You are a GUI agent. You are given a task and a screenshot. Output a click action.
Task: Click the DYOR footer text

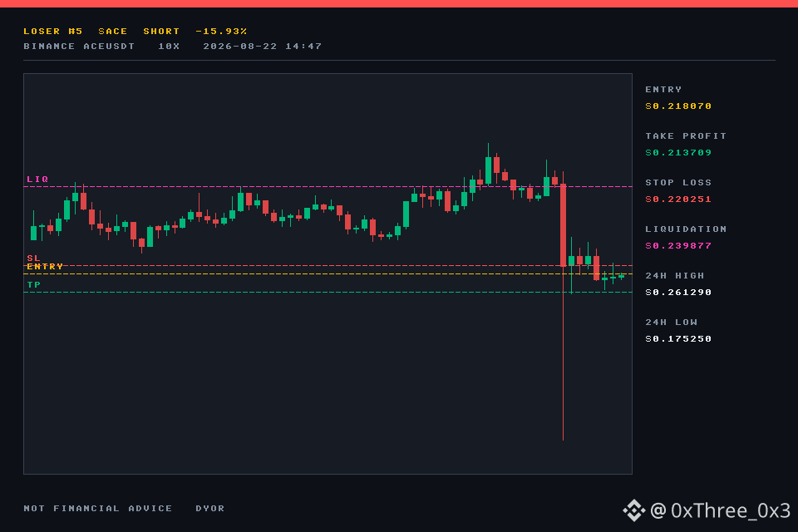[209, 508]
